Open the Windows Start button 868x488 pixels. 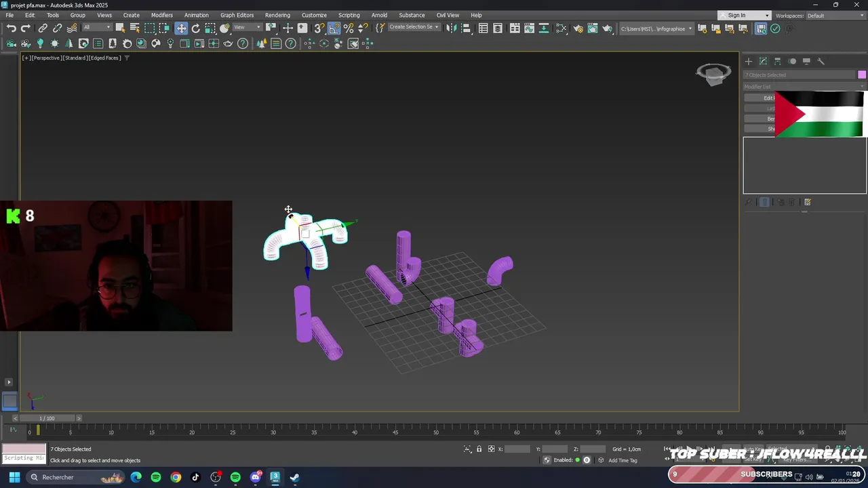click(x=14, y=477)
